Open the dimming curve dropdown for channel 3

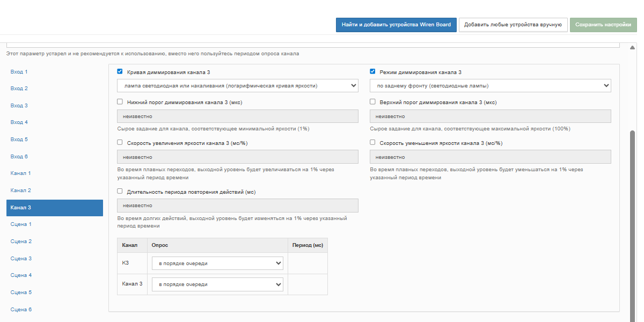[237, 85]
